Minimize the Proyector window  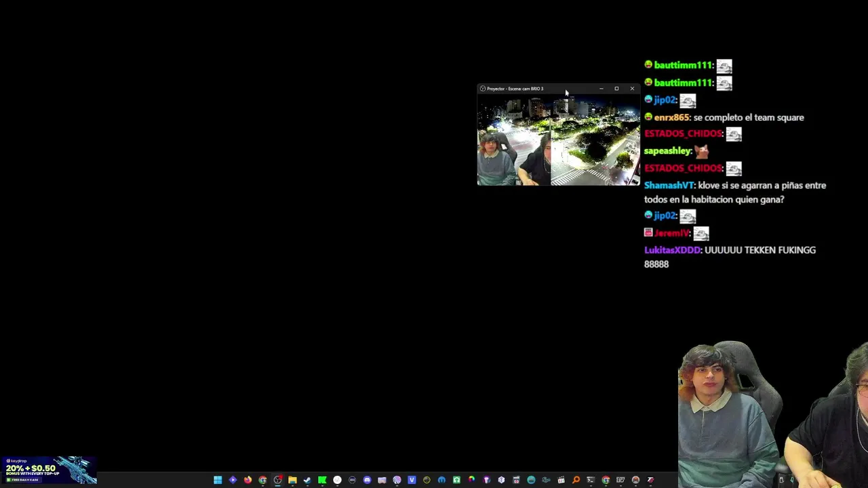click(601, 89)
